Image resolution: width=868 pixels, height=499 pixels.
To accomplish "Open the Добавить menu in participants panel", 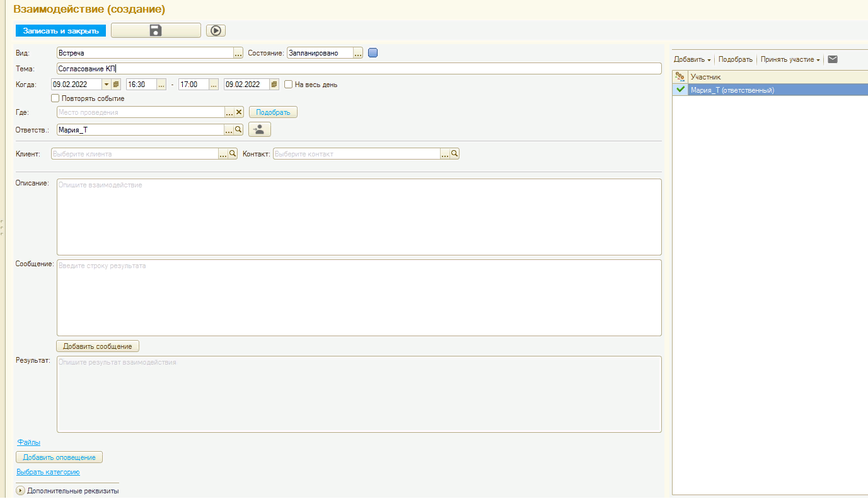I will pos(692,60).
